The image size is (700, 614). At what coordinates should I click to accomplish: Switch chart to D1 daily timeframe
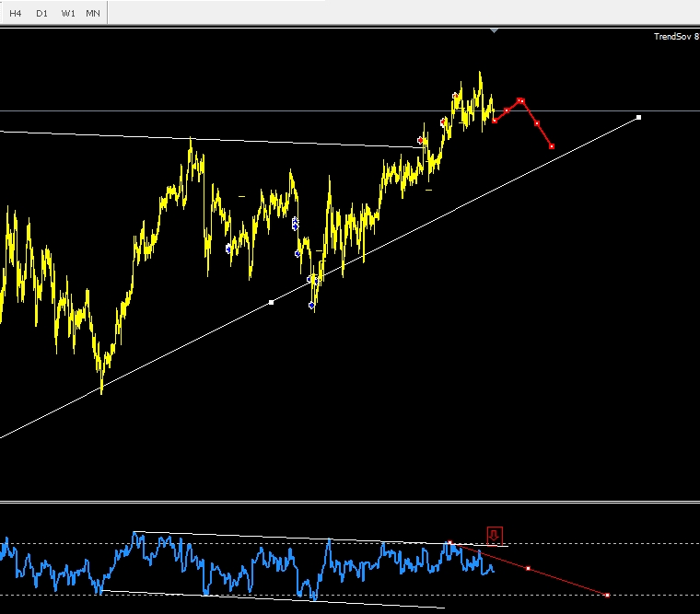pyautogui.click(x=41, y=14)
